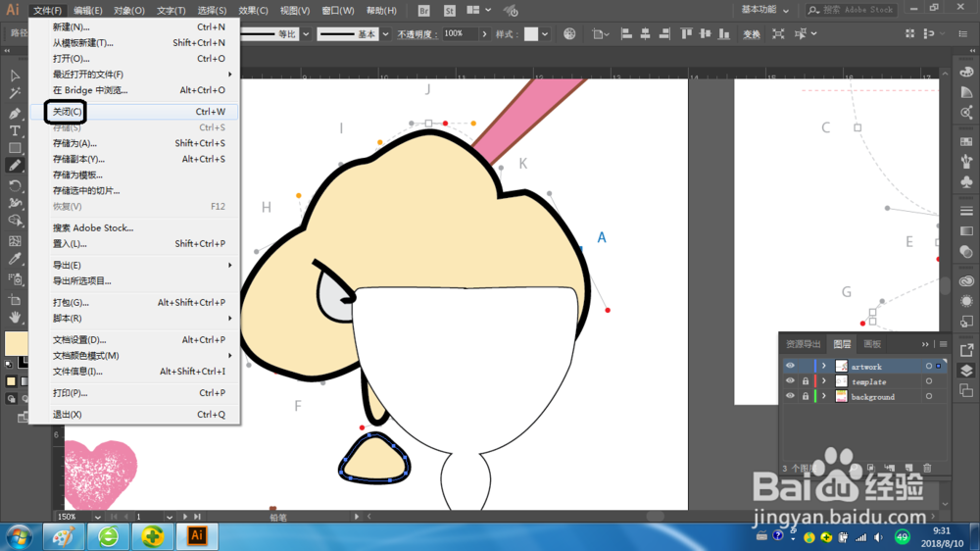This screenshot has height=551, width=980.
Task: Open the 样式 style dropdown
Action: click(x=545, y=34)
